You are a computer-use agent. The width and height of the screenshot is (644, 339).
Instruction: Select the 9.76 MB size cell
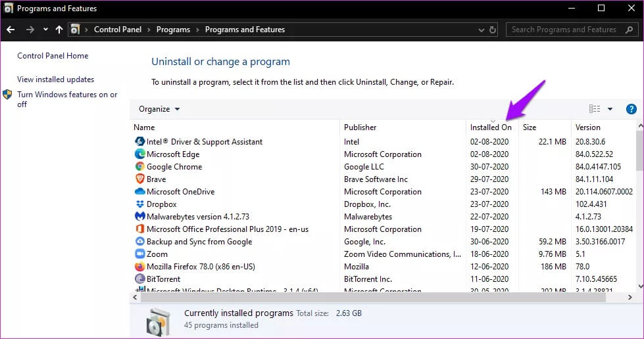[553, 254]
